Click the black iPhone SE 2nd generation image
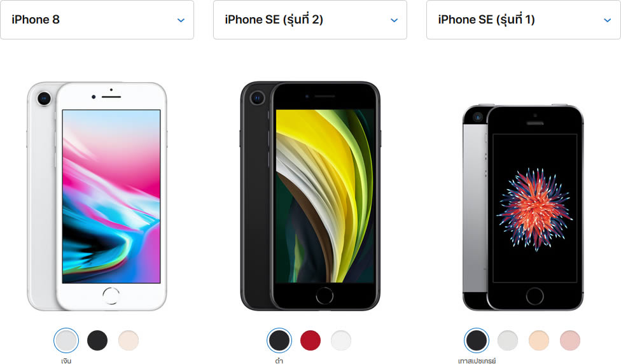The image size is (621, 364). (310, 197)
